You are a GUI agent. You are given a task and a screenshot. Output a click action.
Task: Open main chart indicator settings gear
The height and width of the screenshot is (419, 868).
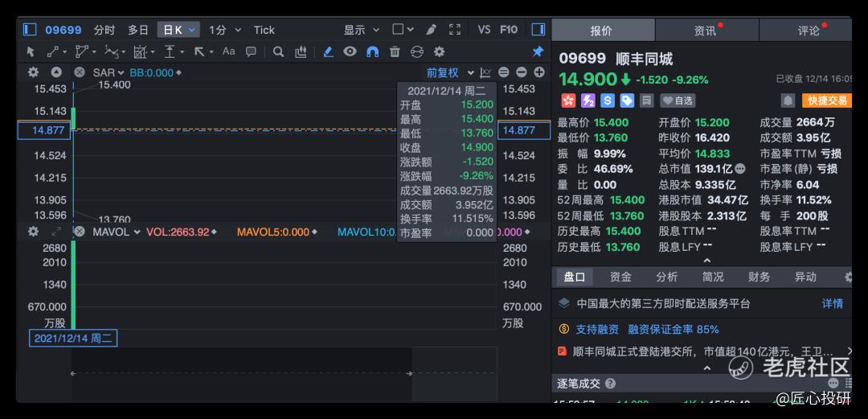tap(33, 72)
